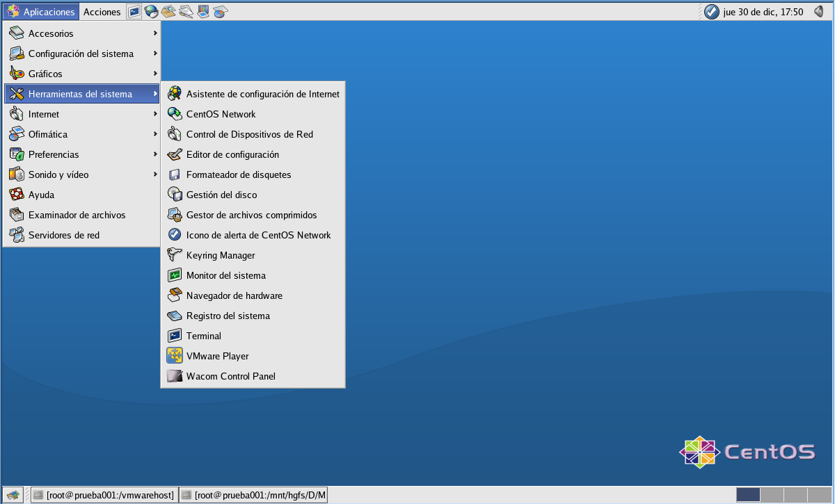Switch to the root@prueba001:/vmwarehost window
Screen dimensions: 835x504
[104, 495]
